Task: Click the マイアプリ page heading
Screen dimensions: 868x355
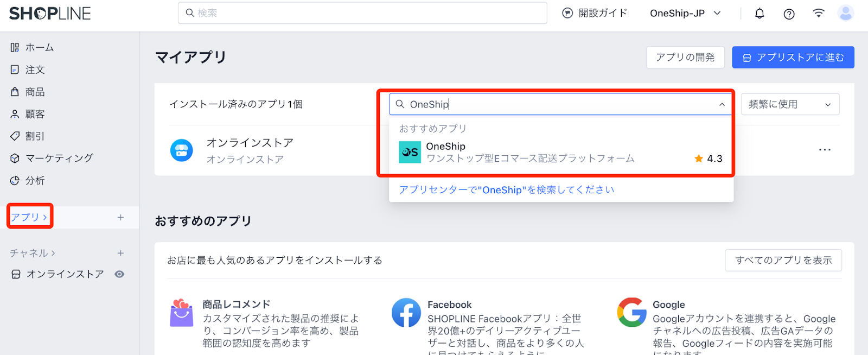Action: point(191,58)
